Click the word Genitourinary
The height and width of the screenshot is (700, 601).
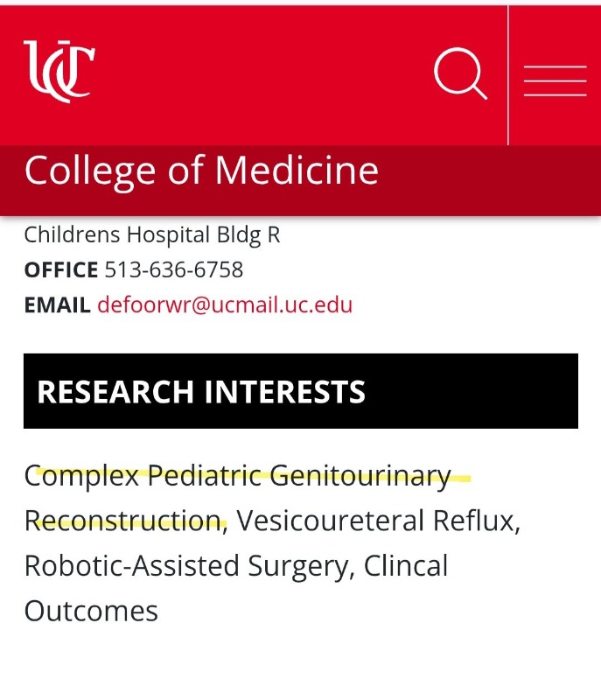coord(360,476)
